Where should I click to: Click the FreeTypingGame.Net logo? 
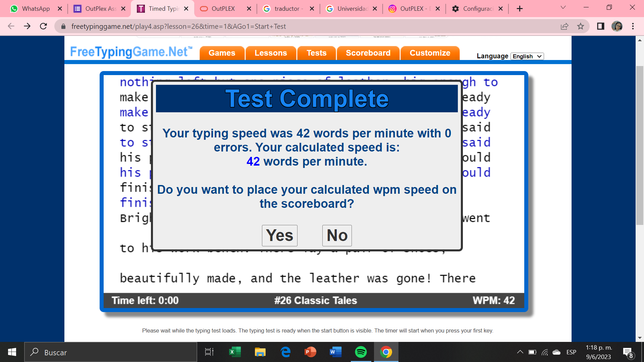click(131, 52)
